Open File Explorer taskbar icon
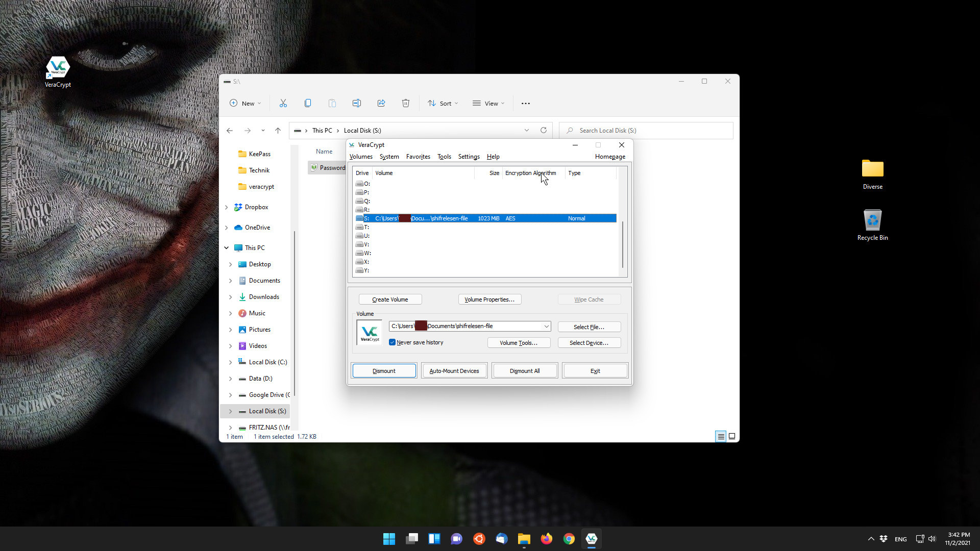This screenshot has width=980, height=551. [x=524, y=539]
